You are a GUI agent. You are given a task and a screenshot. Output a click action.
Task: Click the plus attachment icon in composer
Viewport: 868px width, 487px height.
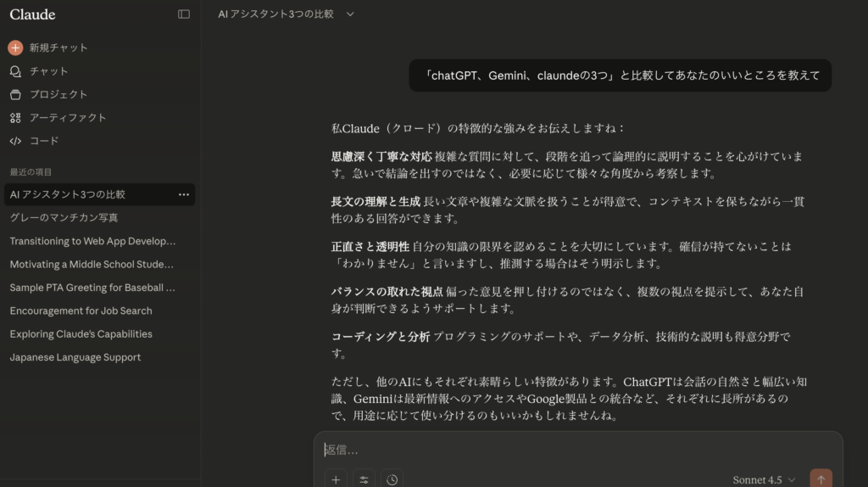336,479
